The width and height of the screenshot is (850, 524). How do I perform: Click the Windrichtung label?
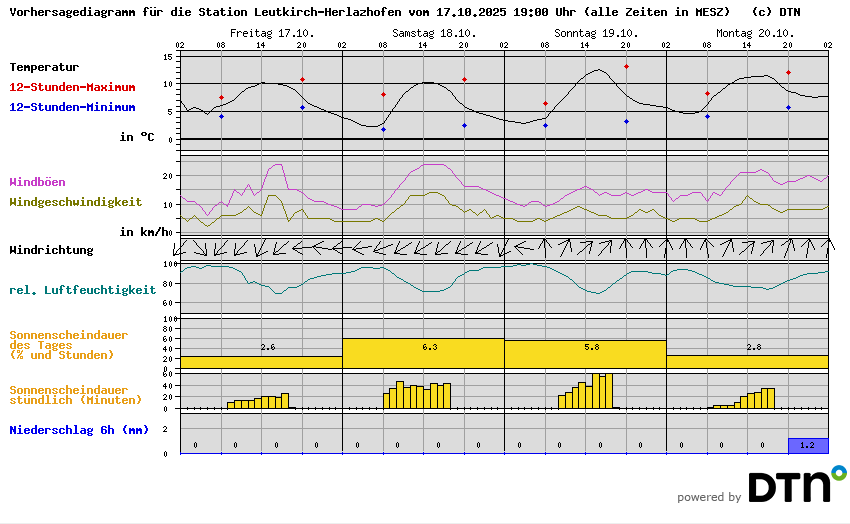51,250
